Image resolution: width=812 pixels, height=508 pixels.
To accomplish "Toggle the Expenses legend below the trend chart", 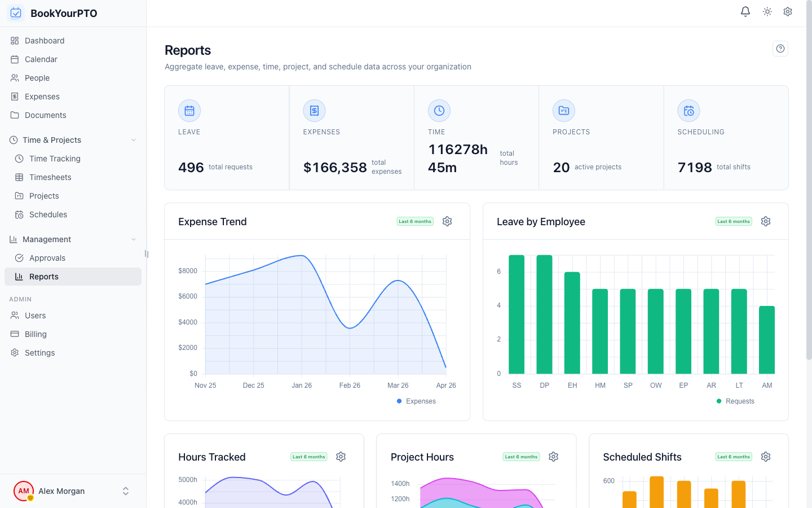I will pos(416,401).
